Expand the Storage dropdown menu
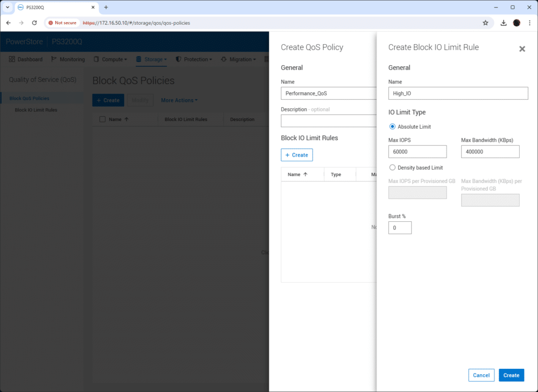The image size is (538, 392). [151, 59]
